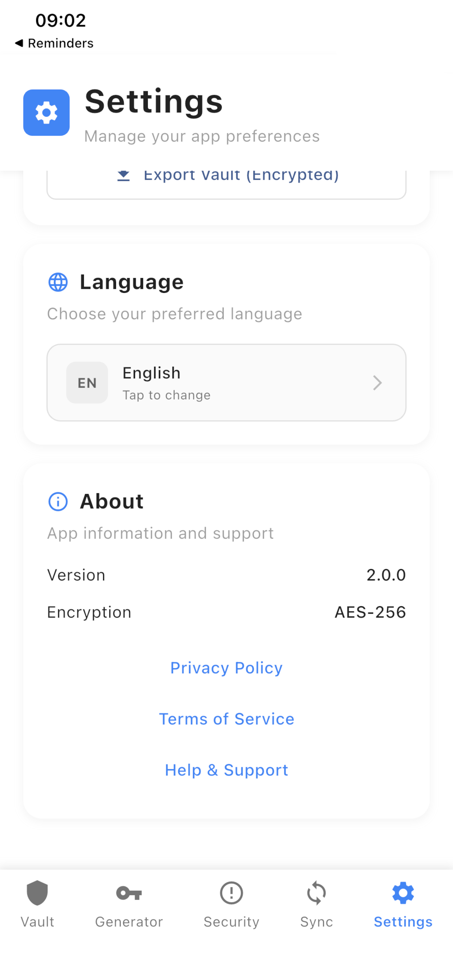Tap "Tap to change" language hint
The width and height of the screenshot is (453, 980).
166,395
